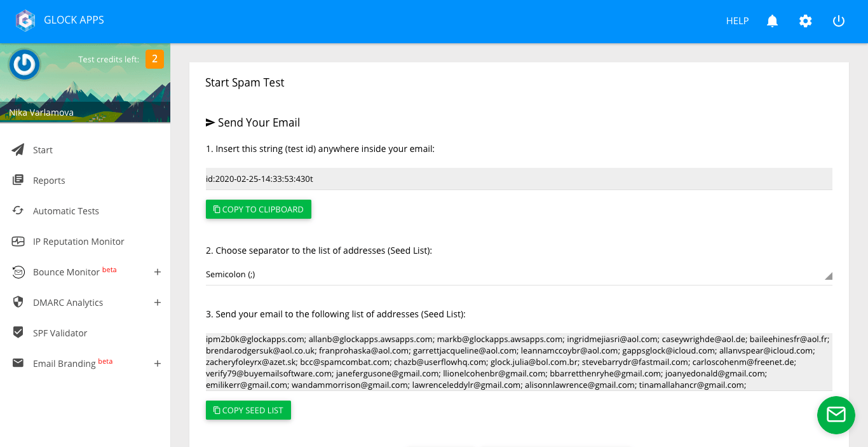Expand the Bounce Monitor submenu
Image resolution: width=868 pixels, height=447 pixels.
(x=158, y=272)
